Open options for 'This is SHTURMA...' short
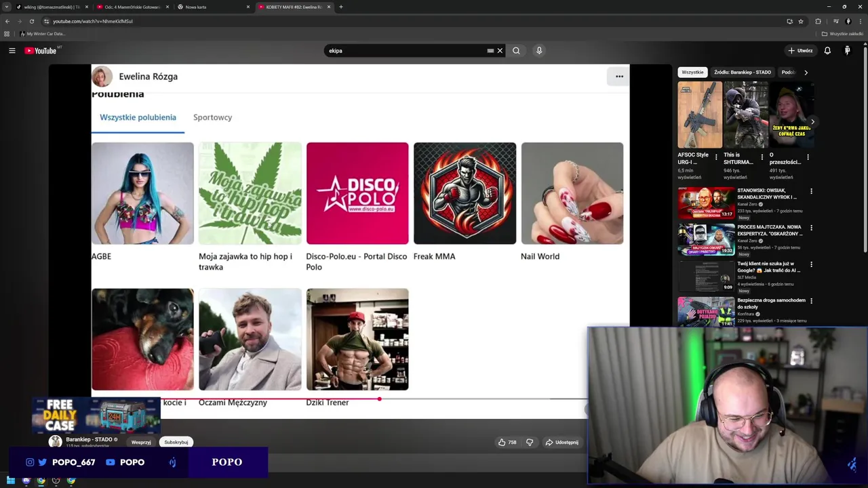 (762, 157)
